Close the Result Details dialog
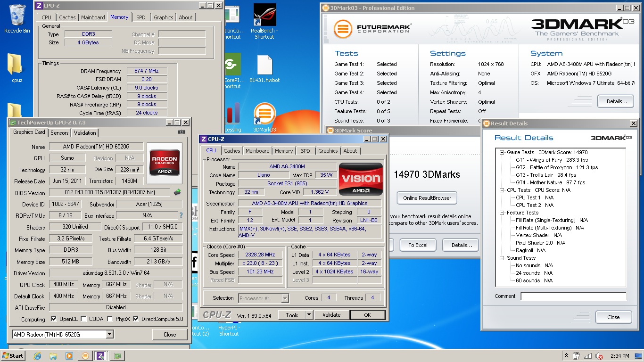The image size is (644, 362). (613, 317)
